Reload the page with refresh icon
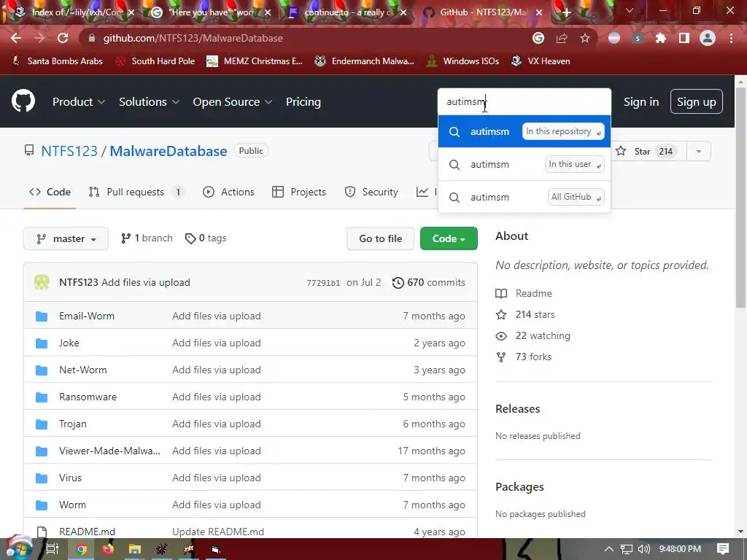Screen dimensions: 747x560 point(63,38)
